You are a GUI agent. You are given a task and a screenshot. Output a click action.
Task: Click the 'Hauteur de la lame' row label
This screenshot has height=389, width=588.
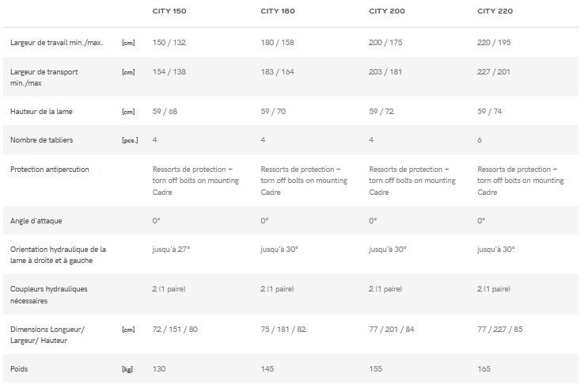tap(41, 112)
